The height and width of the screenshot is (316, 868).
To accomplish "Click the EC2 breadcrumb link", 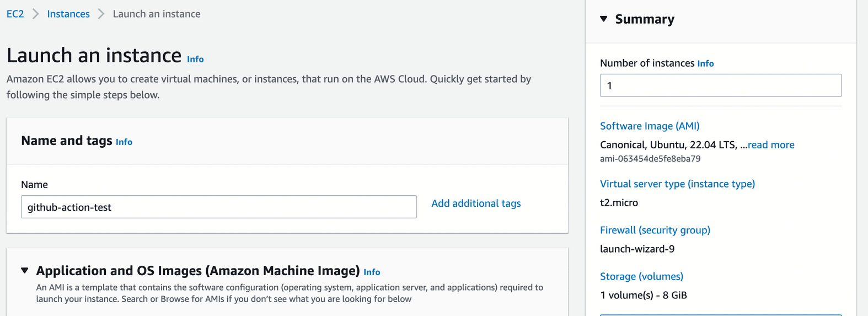I will click(x=15, y=14).
